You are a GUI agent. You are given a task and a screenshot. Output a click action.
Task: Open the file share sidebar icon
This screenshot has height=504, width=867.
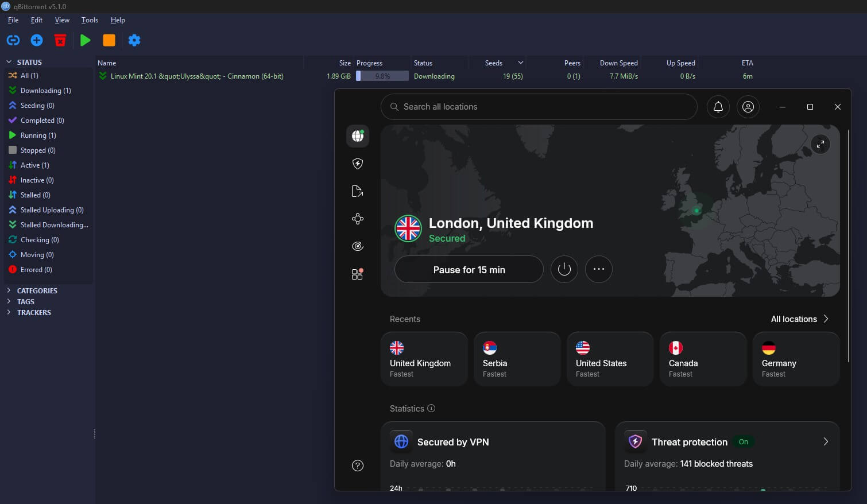pyautogui.click(x=358, y=191)
